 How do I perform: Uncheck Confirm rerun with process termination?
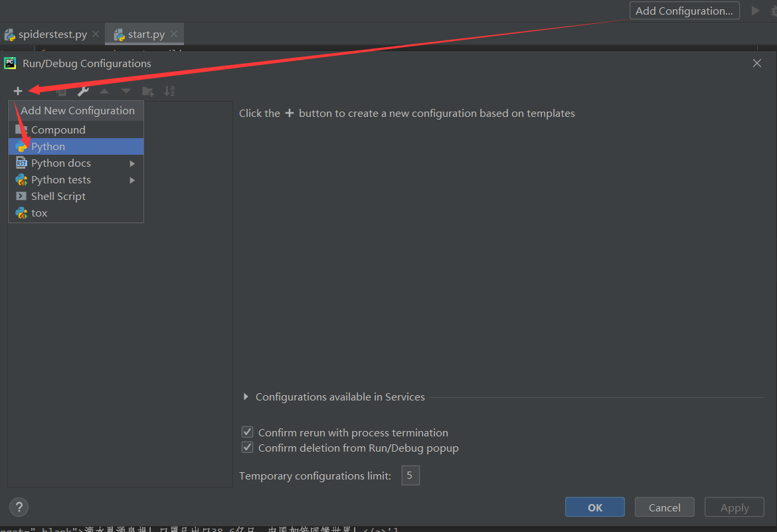pos(247,432)
